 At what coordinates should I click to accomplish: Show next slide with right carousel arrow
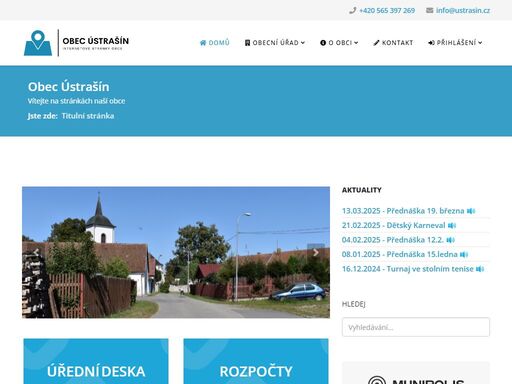pos(315,252)
